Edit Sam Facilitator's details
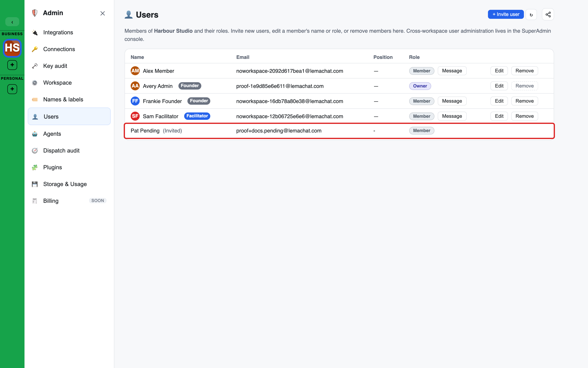 (499, 116)
